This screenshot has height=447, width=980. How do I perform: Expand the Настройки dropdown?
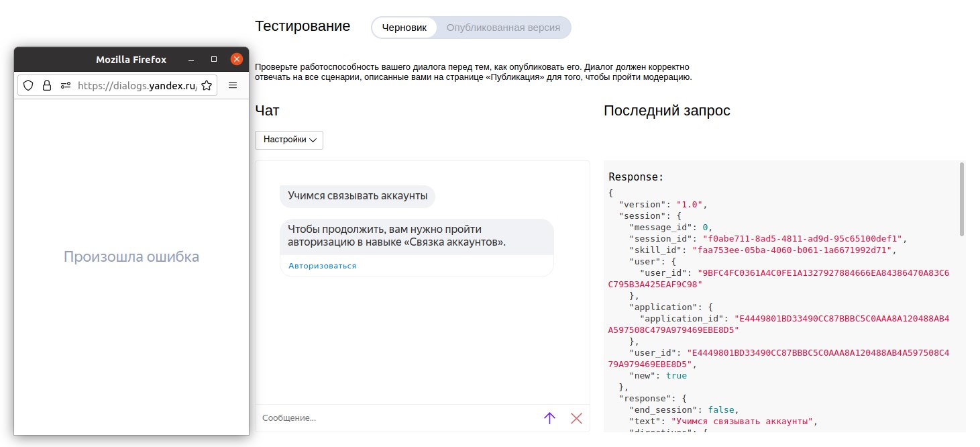289,140
